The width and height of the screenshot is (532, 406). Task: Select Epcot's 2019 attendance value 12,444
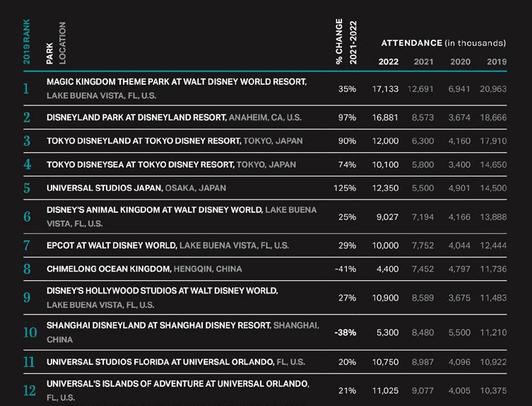[x=493, y=245]
